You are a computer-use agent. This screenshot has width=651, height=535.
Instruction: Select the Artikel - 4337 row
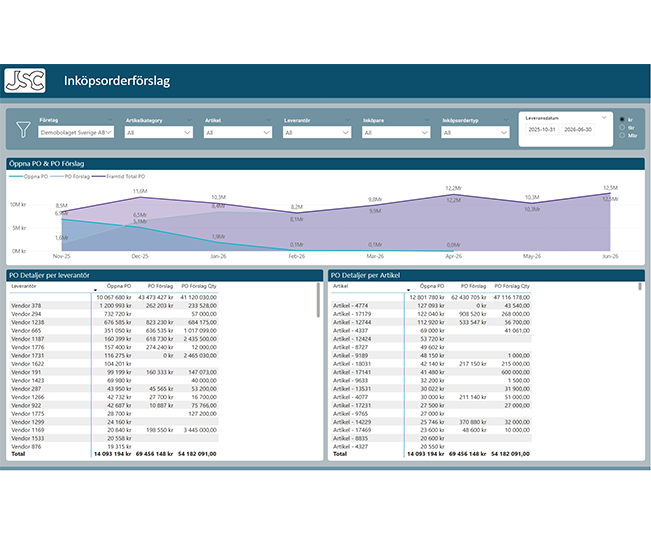pos(431,330)
